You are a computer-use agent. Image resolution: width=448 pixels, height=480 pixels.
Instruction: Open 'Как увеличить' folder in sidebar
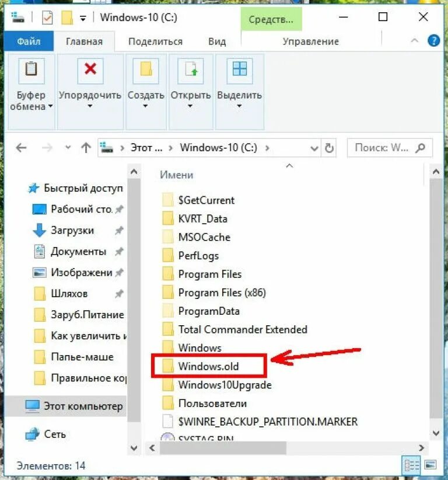pyautogui.click(x=79, y=336)
